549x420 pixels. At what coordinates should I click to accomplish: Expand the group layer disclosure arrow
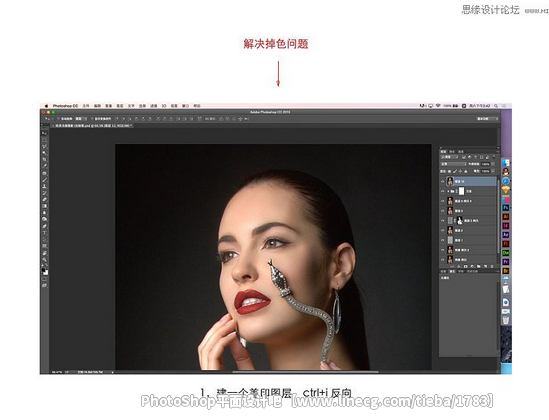pos(448,191)
